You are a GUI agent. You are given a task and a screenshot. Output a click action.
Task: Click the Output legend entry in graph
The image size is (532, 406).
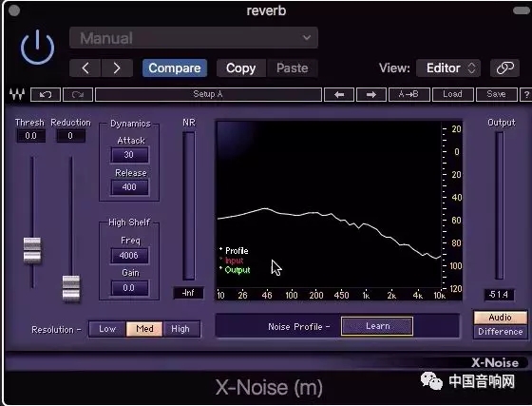pos(235,270)
